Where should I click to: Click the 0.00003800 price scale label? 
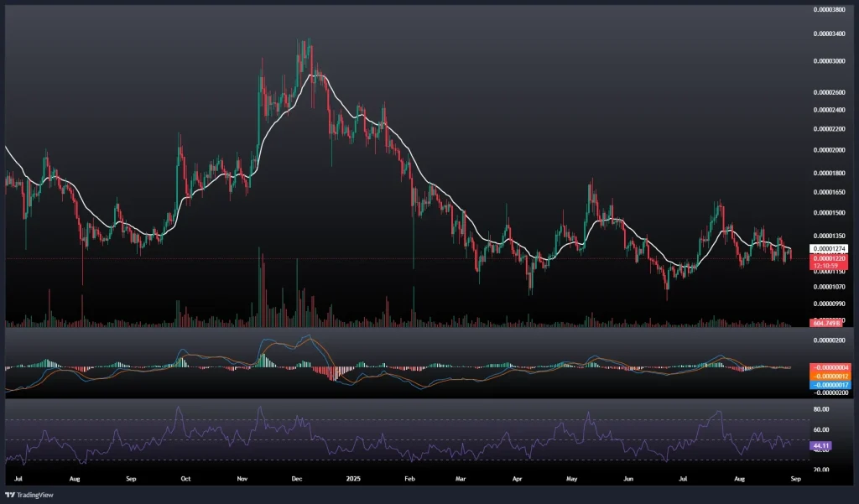pos(830,9)
